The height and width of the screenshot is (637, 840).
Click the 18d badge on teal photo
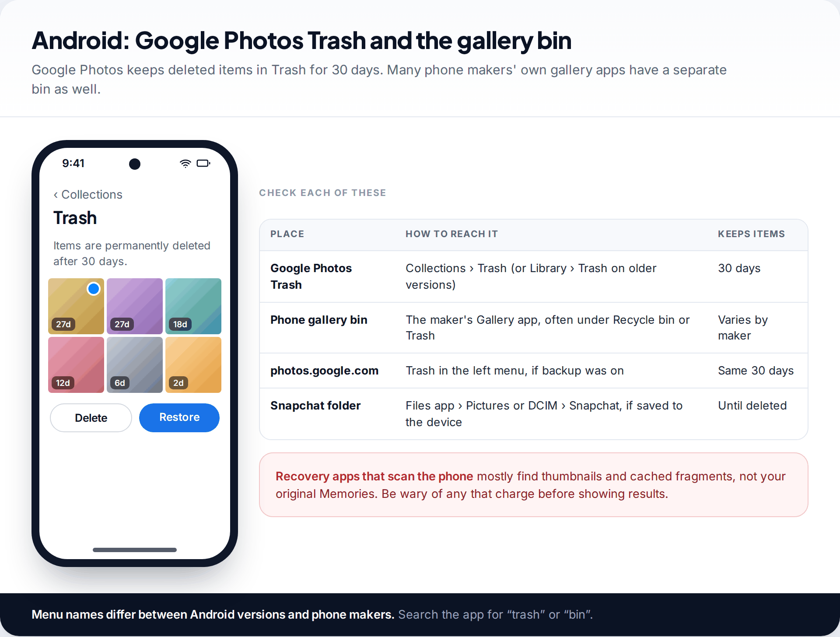[180, 324]
